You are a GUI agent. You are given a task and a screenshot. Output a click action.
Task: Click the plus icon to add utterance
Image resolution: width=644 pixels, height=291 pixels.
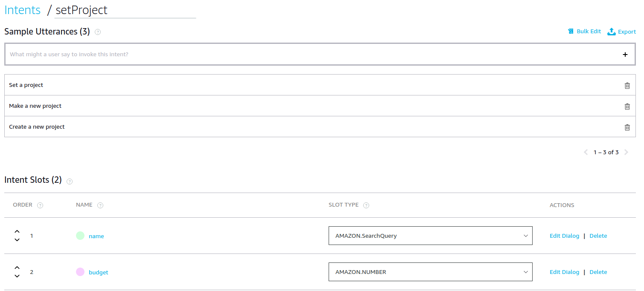(x=625, y=55)
